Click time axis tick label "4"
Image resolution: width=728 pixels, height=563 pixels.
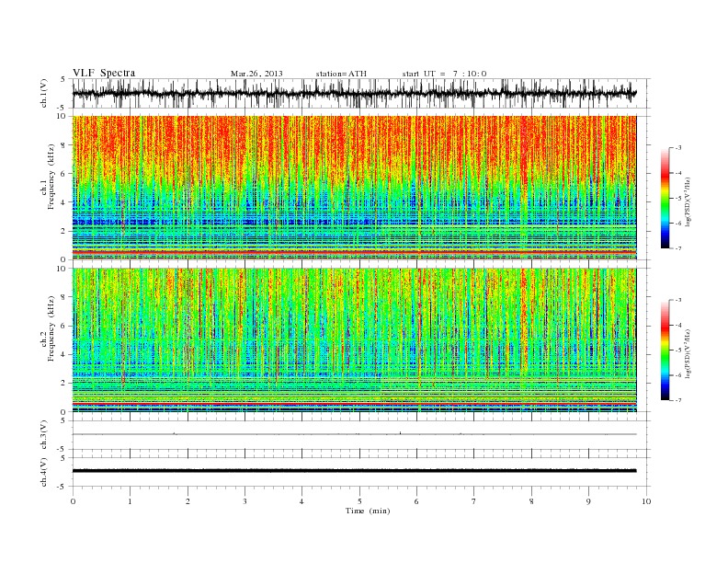tap(301, 501)
